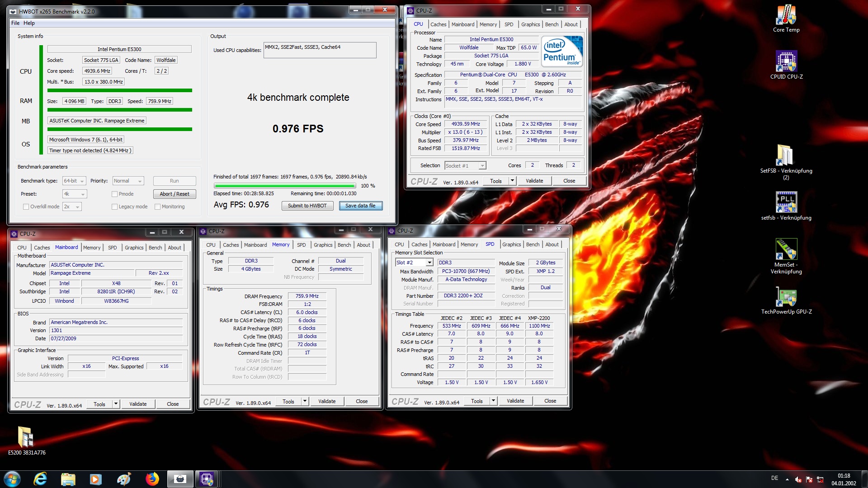Click Tools button in CPU-Z SPD window
The height and width of the screenshot is (488, 868).
click(477, 401)
